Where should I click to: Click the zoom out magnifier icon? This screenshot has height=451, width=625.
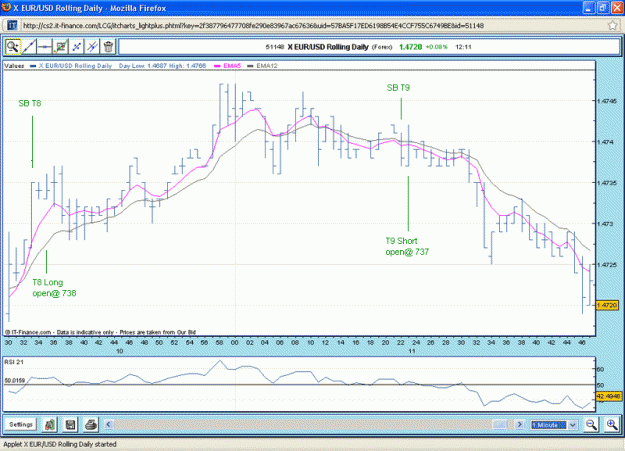point(591,425)
